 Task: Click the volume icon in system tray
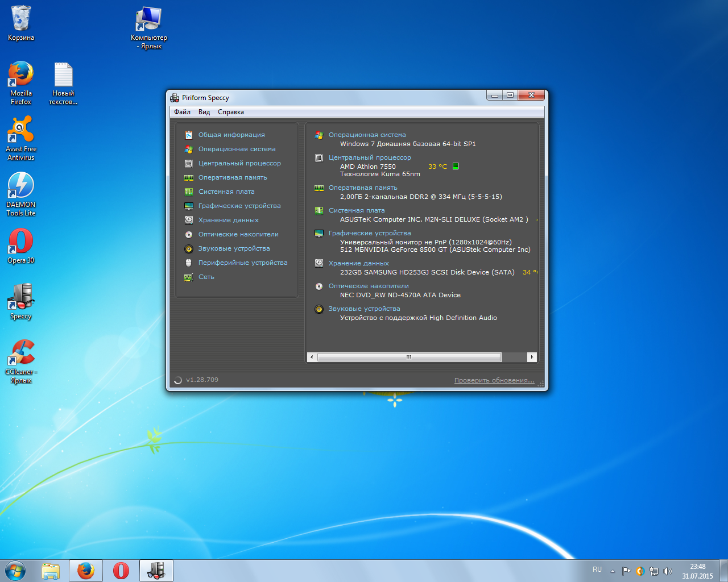(668, 571)
